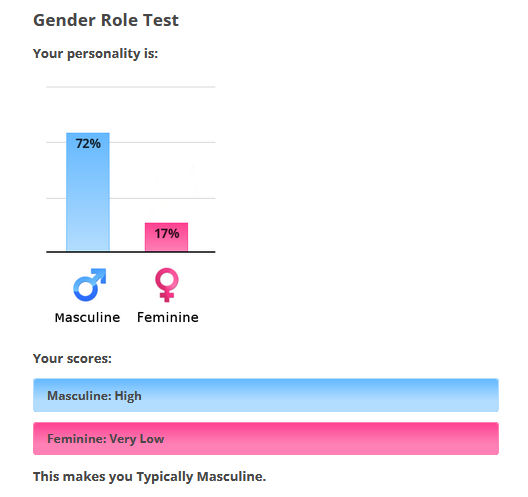Select the pink Feminine 17% bar

coord(166,237)
